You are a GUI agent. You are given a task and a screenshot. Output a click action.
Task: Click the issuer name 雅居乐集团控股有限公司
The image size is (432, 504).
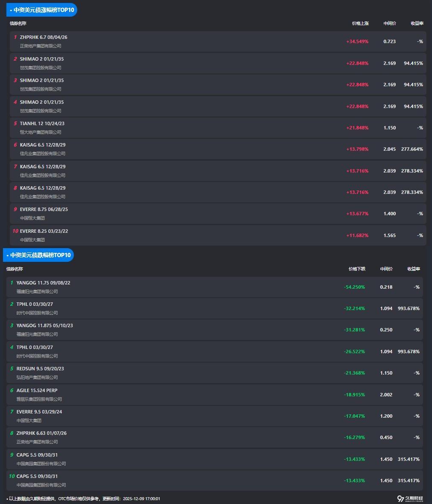39,399
